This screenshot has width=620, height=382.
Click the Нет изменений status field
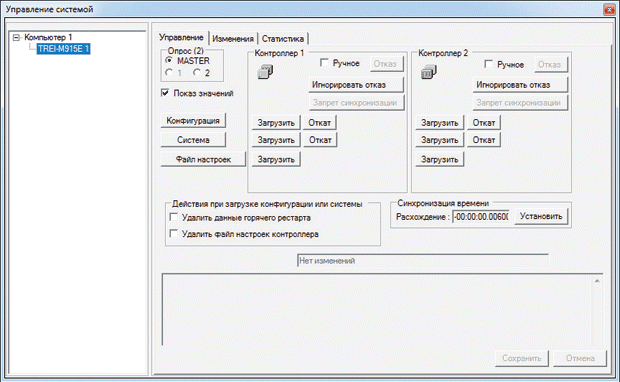(423, 261)
